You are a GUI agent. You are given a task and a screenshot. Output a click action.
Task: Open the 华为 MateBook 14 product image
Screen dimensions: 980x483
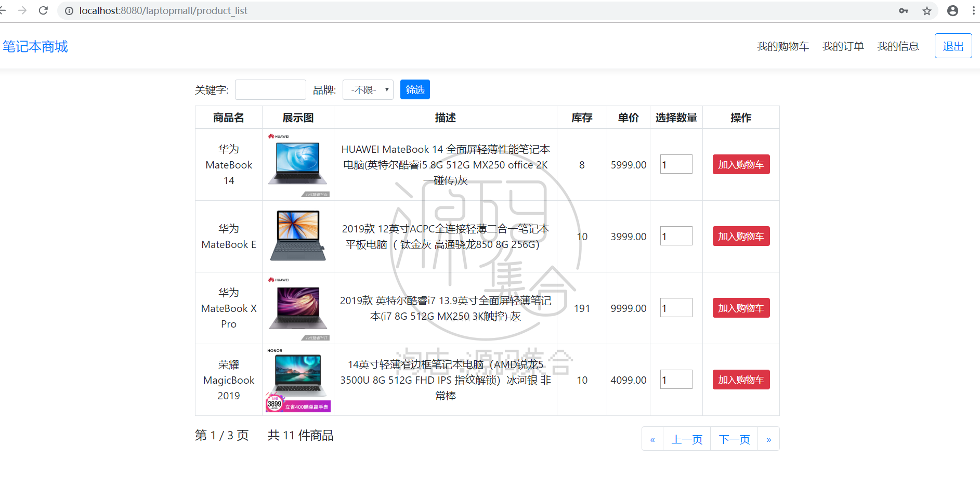click(x=298, y=165)
